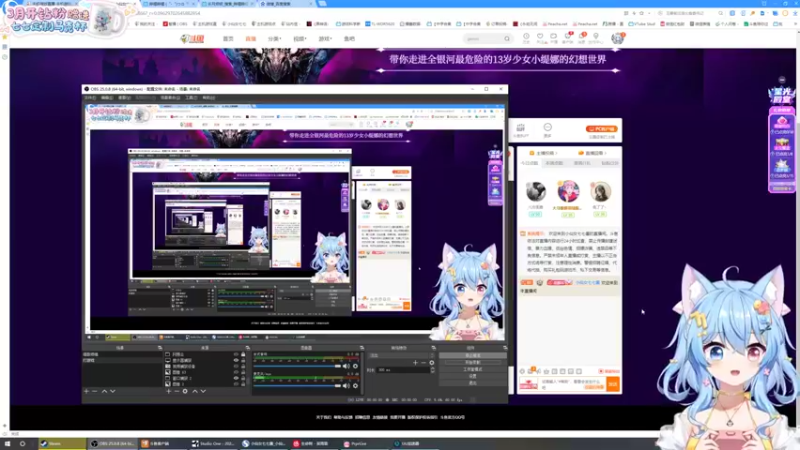Open the follow heart icon in site header
Screen dimensions: 800x450
[540, 37]
